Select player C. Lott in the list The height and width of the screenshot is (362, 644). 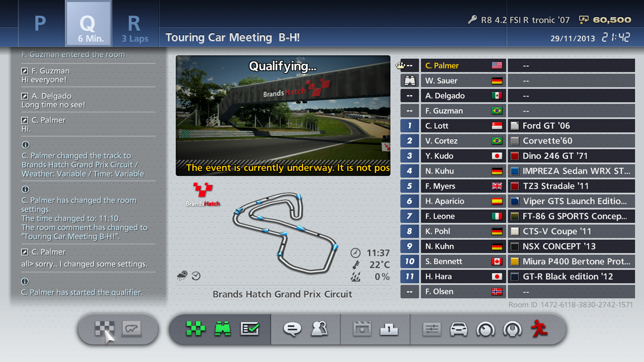[463, 126]
